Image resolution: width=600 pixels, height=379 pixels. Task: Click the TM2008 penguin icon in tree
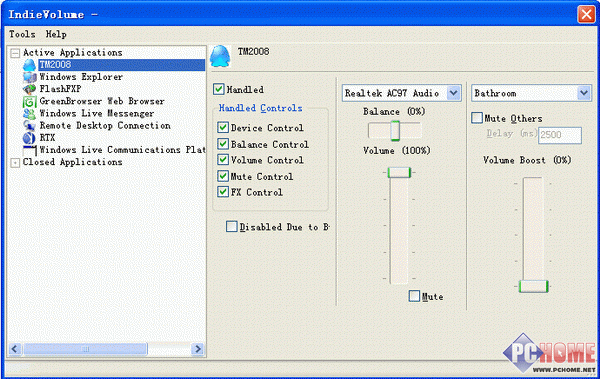click(29, 65)
